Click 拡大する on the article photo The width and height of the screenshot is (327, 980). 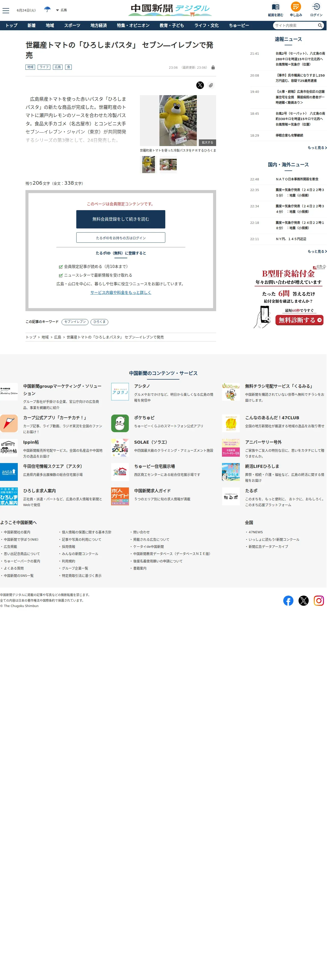207,143
